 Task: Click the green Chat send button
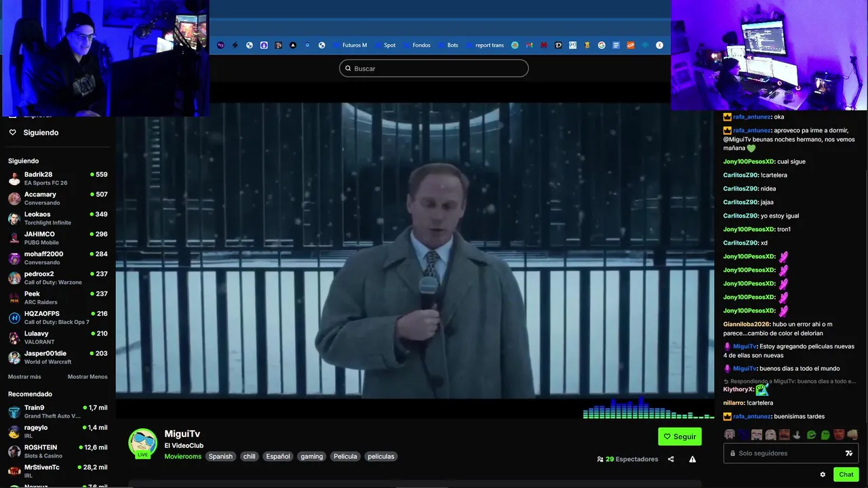(x=846, y=474)
